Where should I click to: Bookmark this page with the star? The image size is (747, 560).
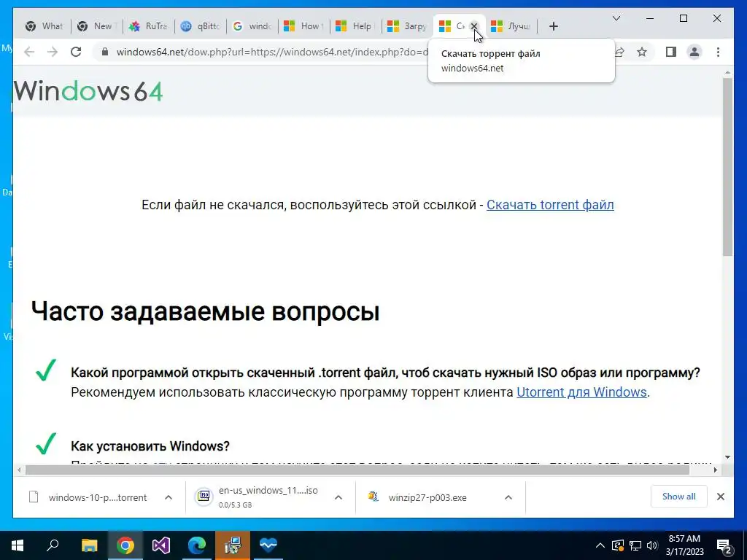642,52
